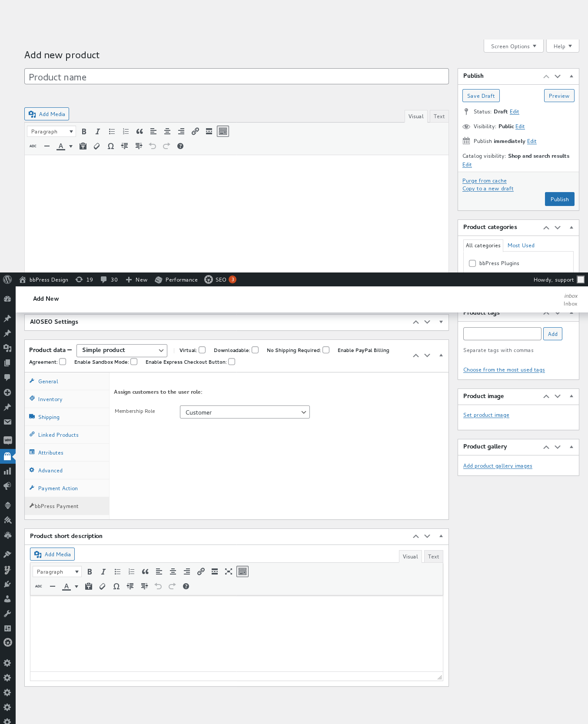Viewport: 588px width, 724px height.
Task: Toggle toolbar in the top product editor
Action: pos(223,131)
